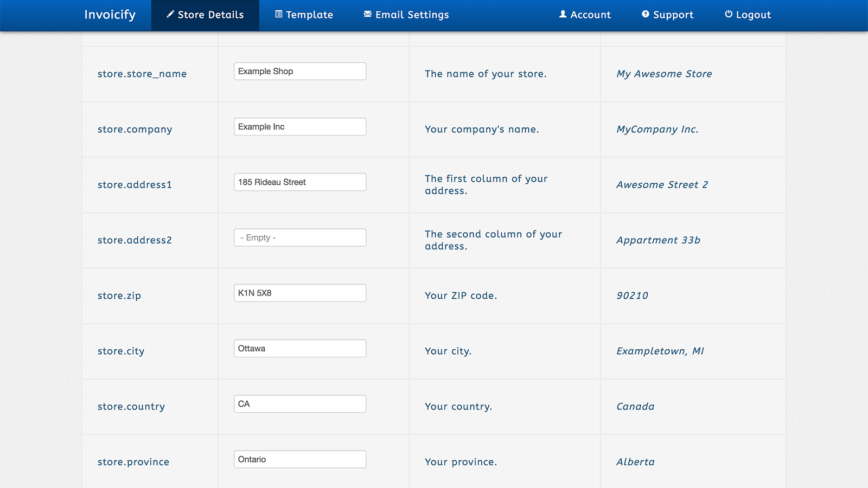Click the empty store.address2 field
The width and height of the screenshot is (868, 488).
[x=299, y=237]
